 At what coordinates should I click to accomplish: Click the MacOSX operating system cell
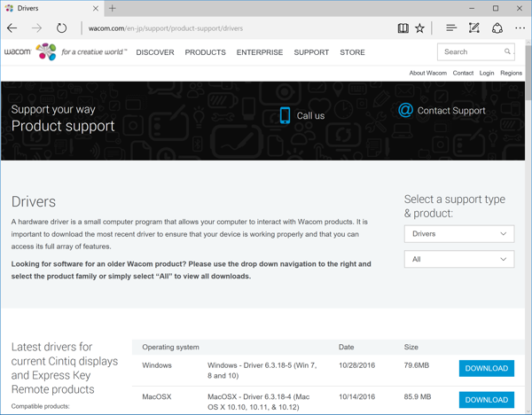[x=156, y=396]
